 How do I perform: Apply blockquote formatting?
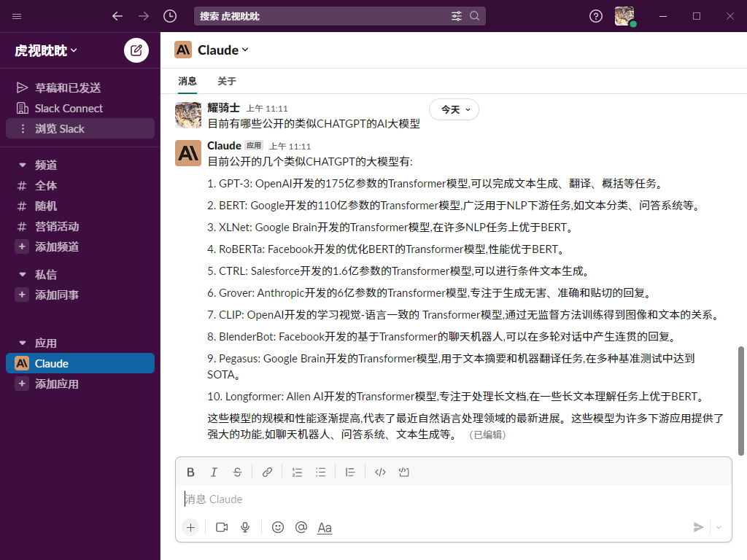tap(350, 472)
